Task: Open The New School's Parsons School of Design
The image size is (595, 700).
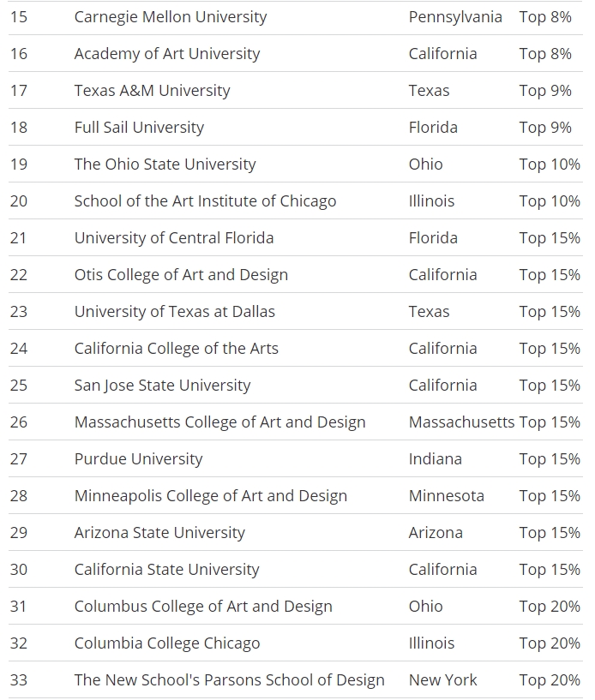Action: [x=229, y=680]
